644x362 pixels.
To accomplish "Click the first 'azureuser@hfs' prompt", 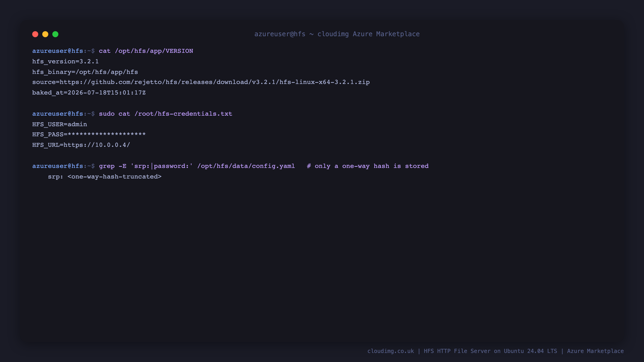I will (x=63, y=51).
